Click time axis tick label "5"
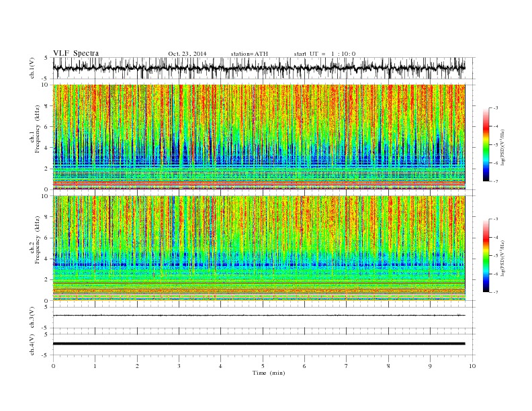The width and height of the screenshot is (532, 411). tap(263, 366)
